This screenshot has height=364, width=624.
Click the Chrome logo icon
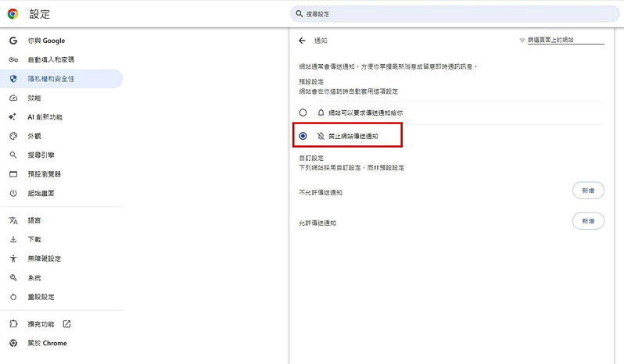point(13,14)
